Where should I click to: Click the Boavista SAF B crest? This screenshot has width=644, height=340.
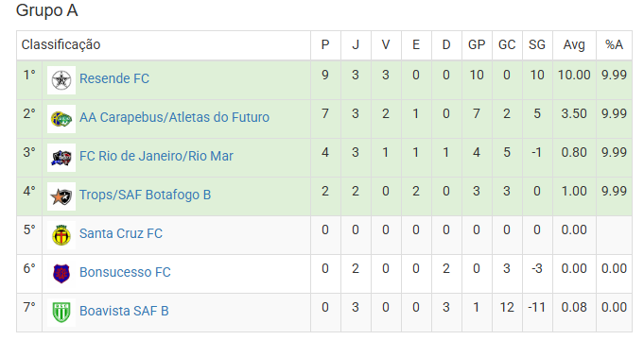tap(61, 312)
